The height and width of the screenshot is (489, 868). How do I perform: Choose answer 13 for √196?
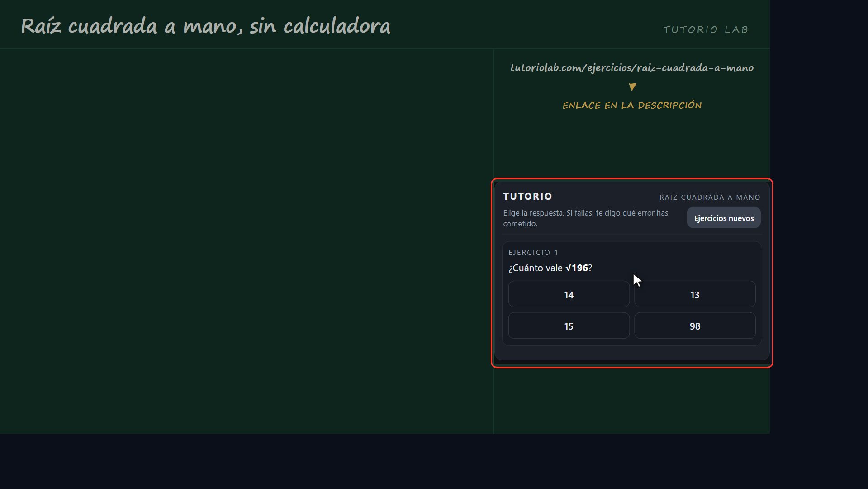pyautogui.click(x=695, y=294)
